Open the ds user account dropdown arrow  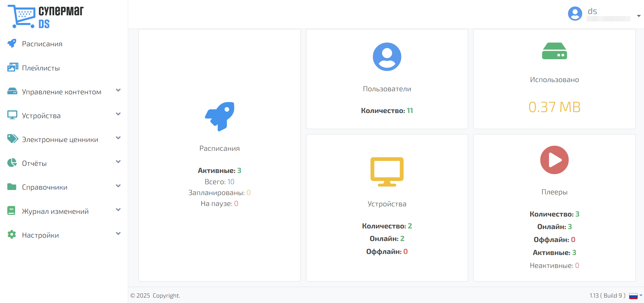(x=639, y=16)
